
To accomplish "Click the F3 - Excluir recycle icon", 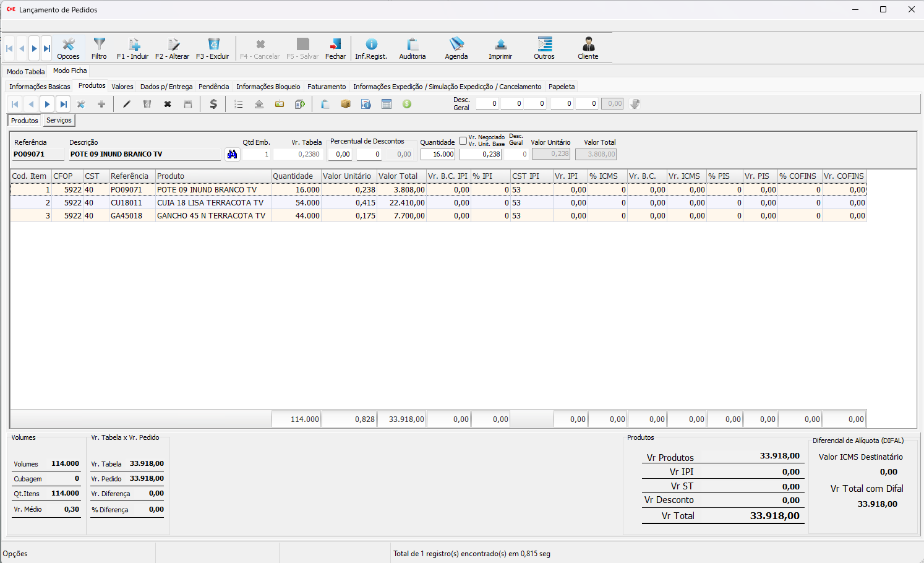I will coord(213,48).
